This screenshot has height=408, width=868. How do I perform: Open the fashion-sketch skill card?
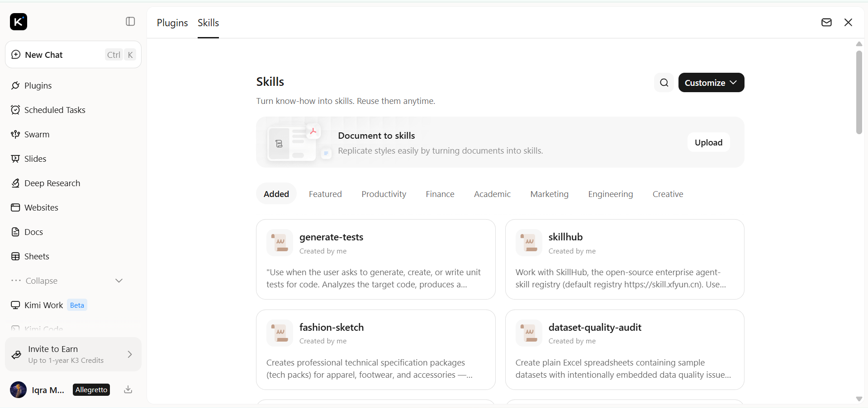375,350
